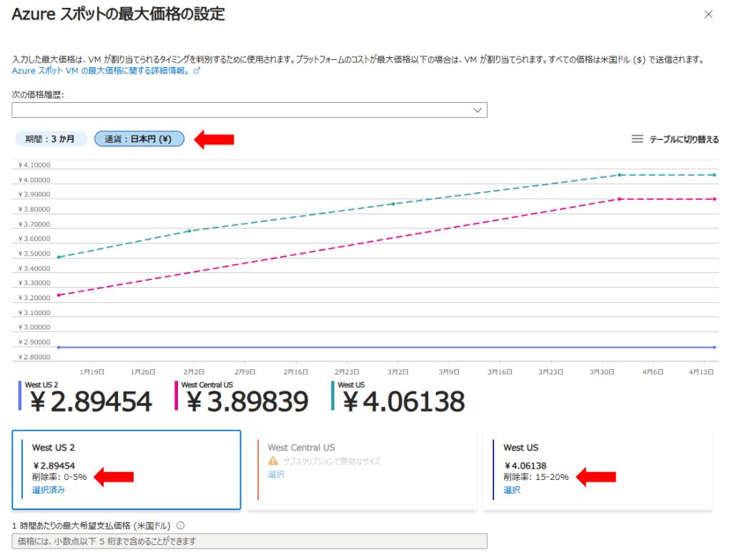Click 選択済み in the West US 2 card
Viewport: 732px width, 560px height.
(x=49, y=490)
